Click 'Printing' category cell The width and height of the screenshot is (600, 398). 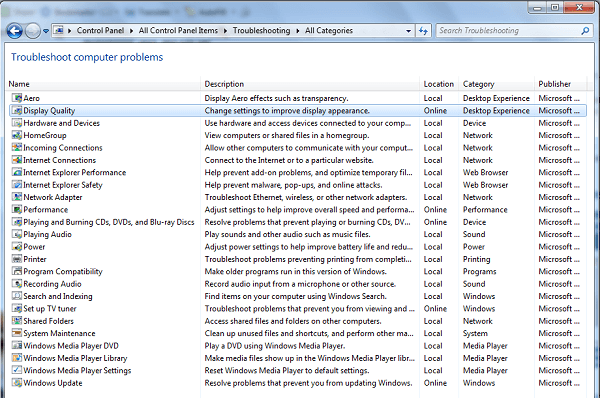476,259
